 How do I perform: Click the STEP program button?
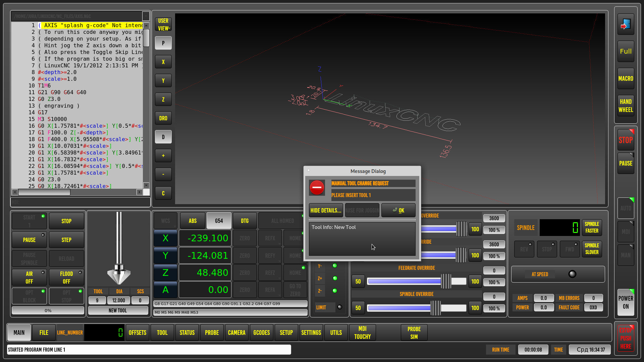pyautogui.click(x=66, y=240)
